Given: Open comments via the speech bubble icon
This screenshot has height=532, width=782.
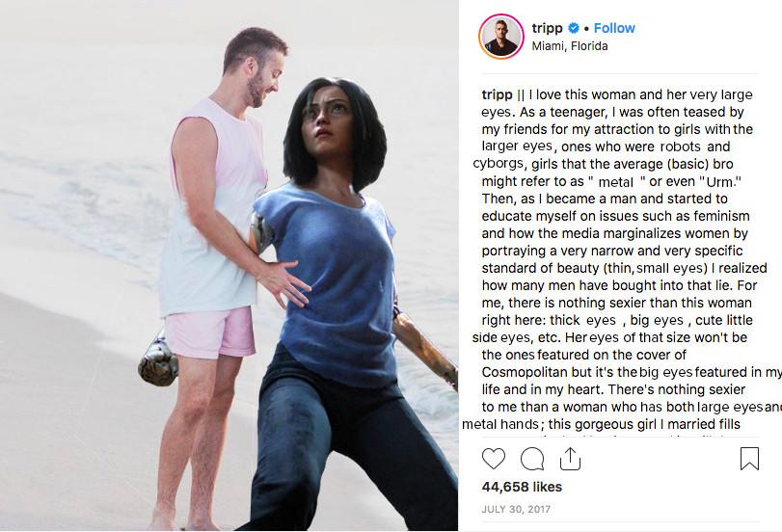Looking at the screenshot, I should coord(532,459).
